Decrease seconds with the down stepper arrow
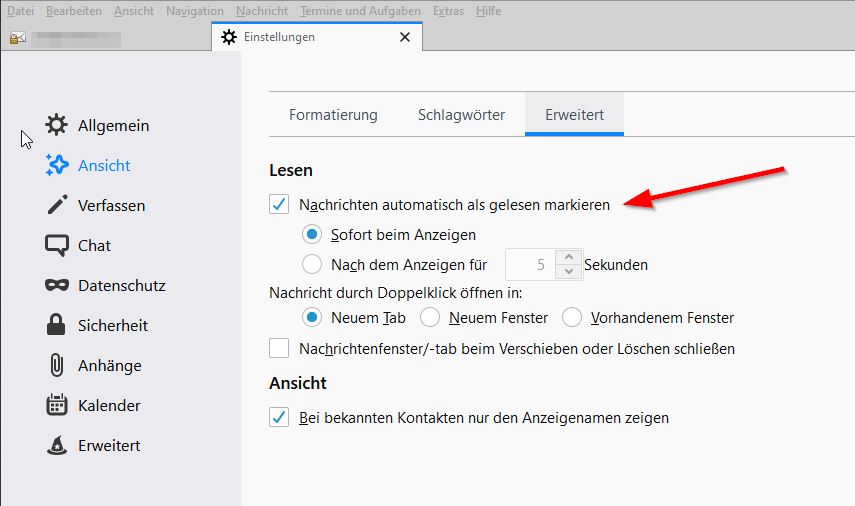 569,272
